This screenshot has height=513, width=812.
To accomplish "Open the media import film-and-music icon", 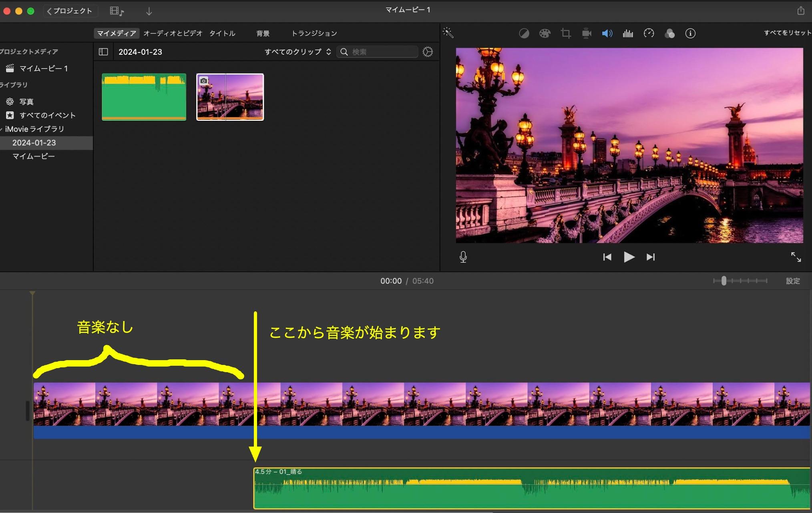I will pyautogui.click(x=117, y=11).
